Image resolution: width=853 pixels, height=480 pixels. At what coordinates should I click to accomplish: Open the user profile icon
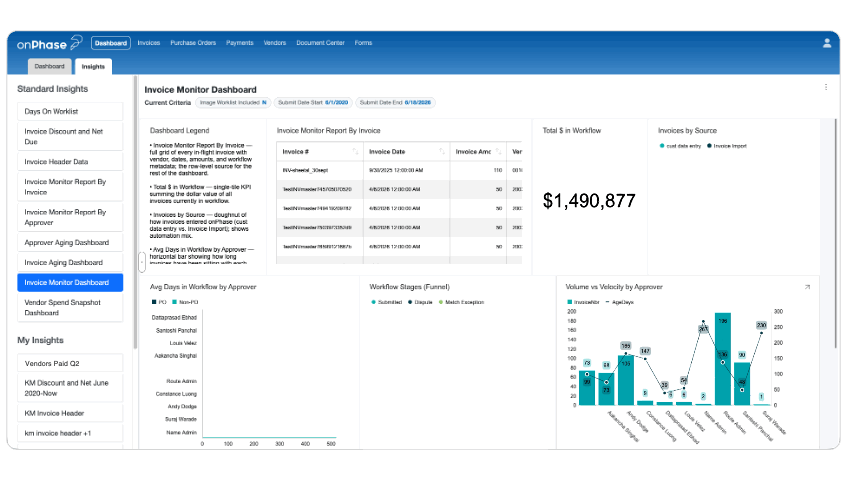[x=826, y=43]
